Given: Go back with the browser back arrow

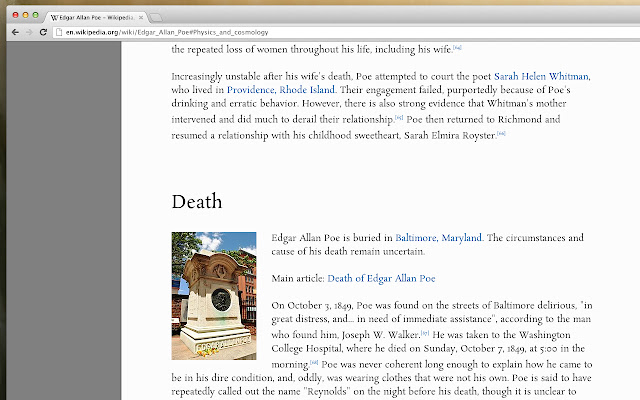Looking at the screenshot, I should coord(15,32).
